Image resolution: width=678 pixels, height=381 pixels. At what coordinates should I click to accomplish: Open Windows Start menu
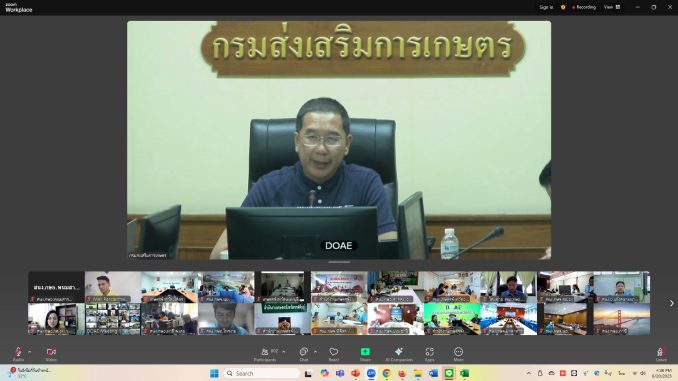[x=214, y=373]
